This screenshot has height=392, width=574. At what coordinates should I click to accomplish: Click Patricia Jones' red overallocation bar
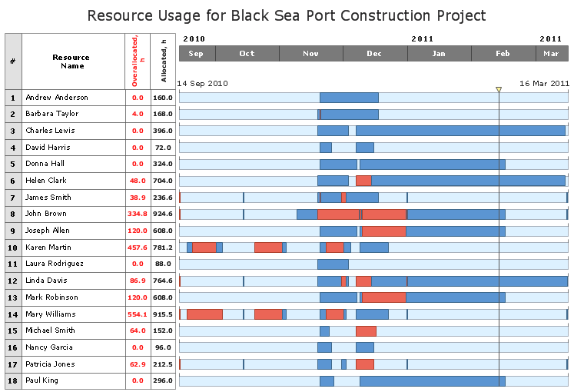[365, 364]
